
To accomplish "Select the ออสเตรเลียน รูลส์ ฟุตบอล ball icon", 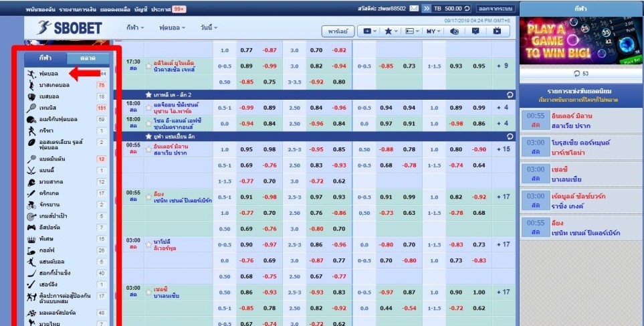I will (x=31, y=143).
